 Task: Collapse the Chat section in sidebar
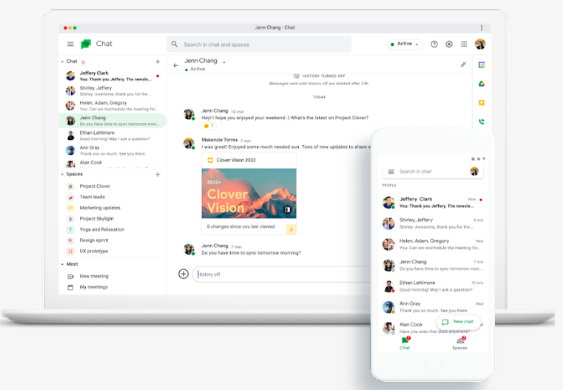62,61
